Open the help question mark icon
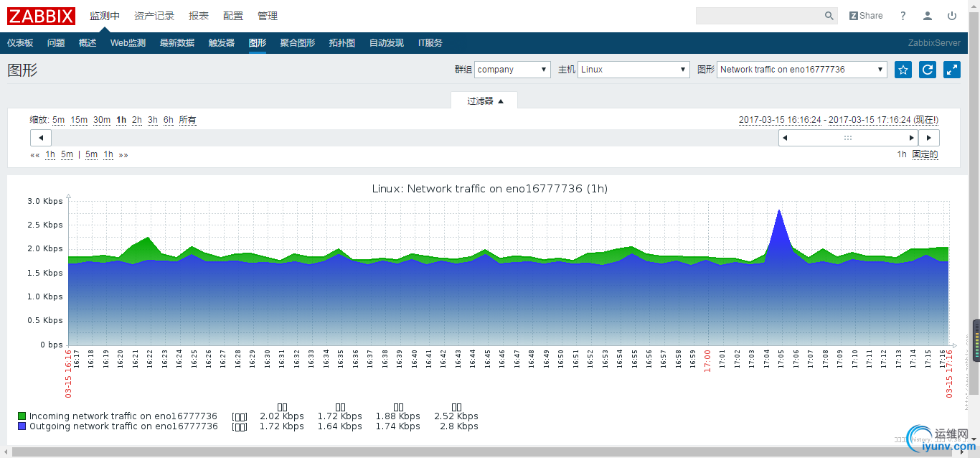The width and height of the screenshot is (980, 458). (x=903, y=16)
